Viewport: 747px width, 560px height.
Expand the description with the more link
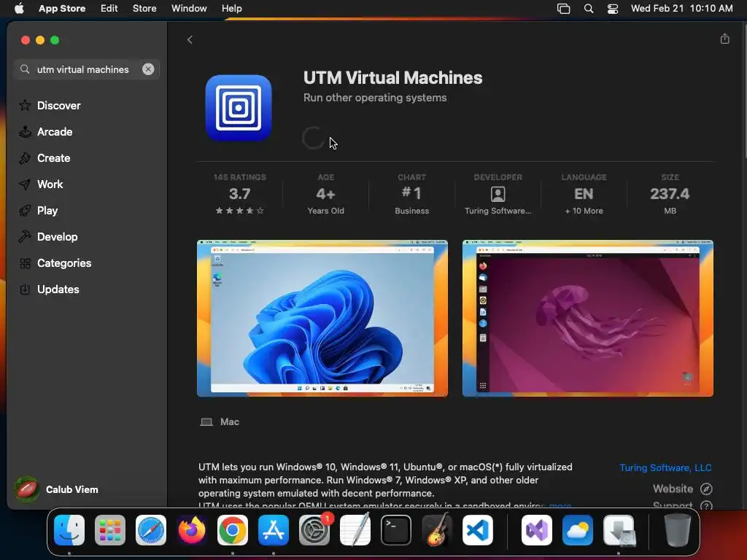[x=560, y=505]
